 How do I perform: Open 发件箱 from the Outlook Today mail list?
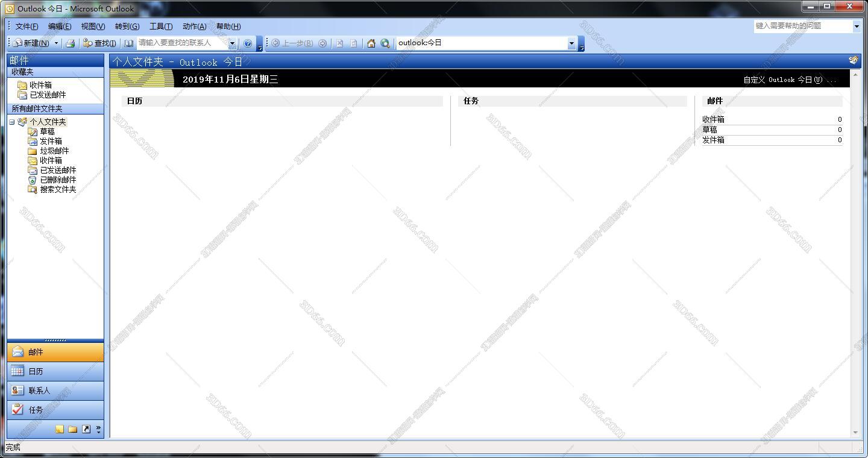pos(714,140)
